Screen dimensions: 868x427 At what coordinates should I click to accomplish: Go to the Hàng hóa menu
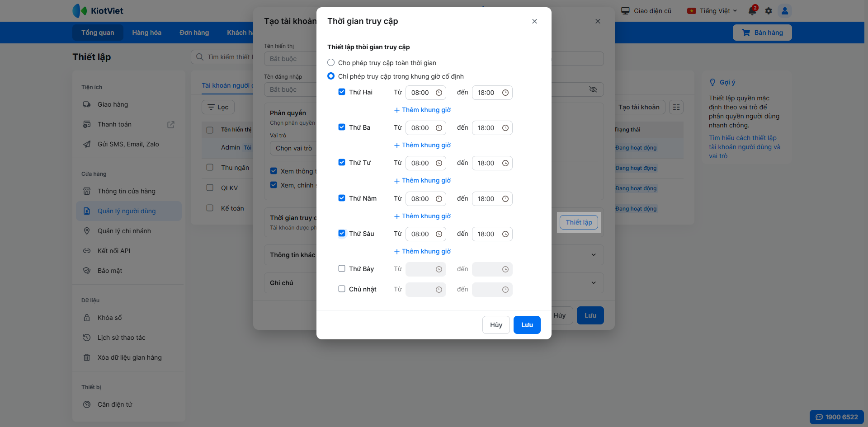[147, 33]
